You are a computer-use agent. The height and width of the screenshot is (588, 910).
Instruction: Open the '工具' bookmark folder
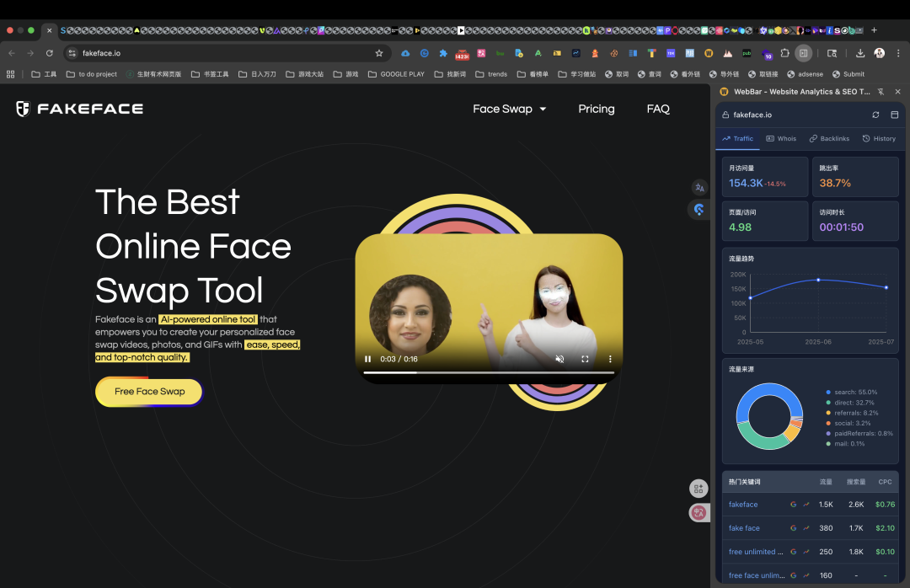click(44, 74)
